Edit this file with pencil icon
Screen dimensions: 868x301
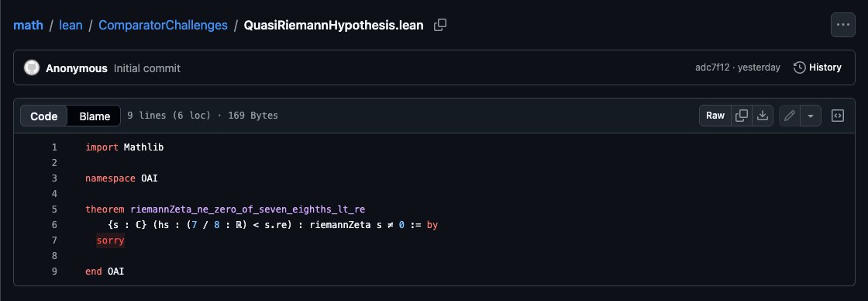coord(790,116)
